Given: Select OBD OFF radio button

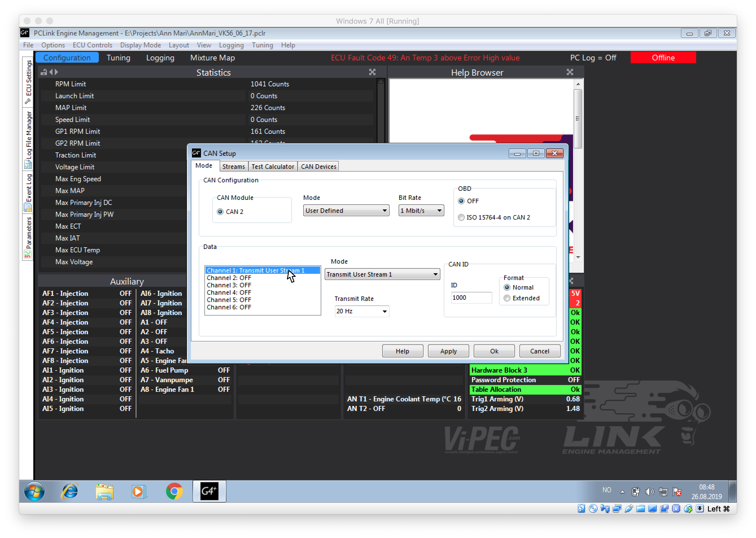Looking at the screenshot, I should click(x=461, y=201).
